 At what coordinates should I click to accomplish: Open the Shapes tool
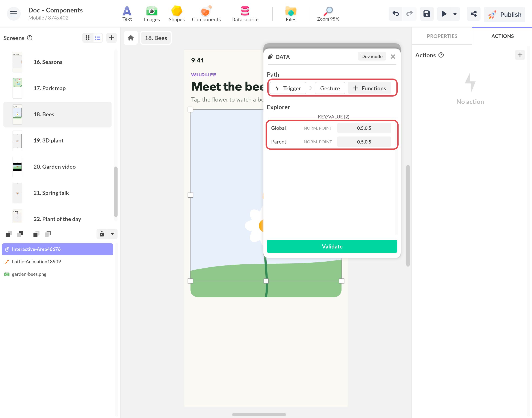pyautogui.click(x=176, y=14)
